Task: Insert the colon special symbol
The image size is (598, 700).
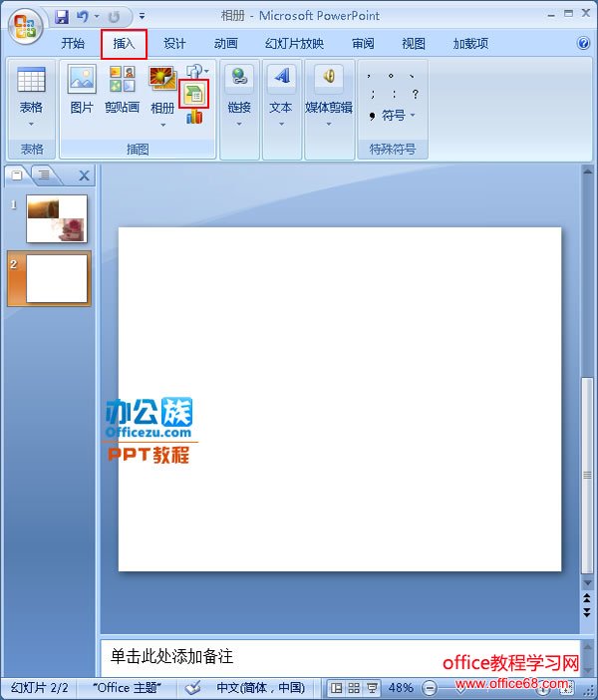Action: pos(394,94)
